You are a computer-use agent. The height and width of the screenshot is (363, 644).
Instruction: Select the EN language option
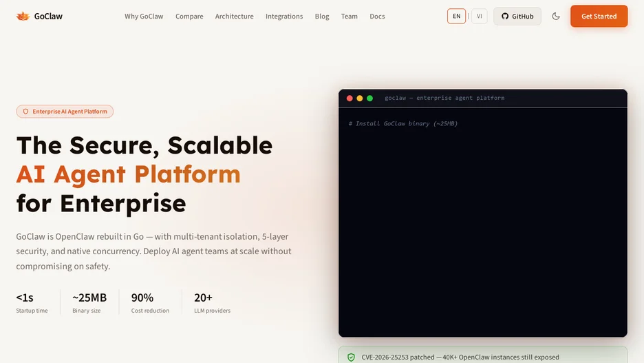[x=456, y=16]
